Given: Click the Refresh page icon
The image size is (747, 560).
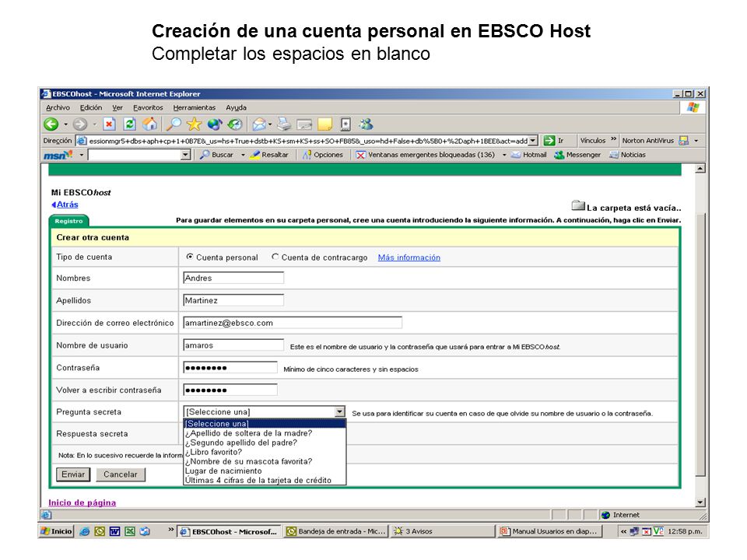Looking at the screenshot, I should [x=129, y=124].
